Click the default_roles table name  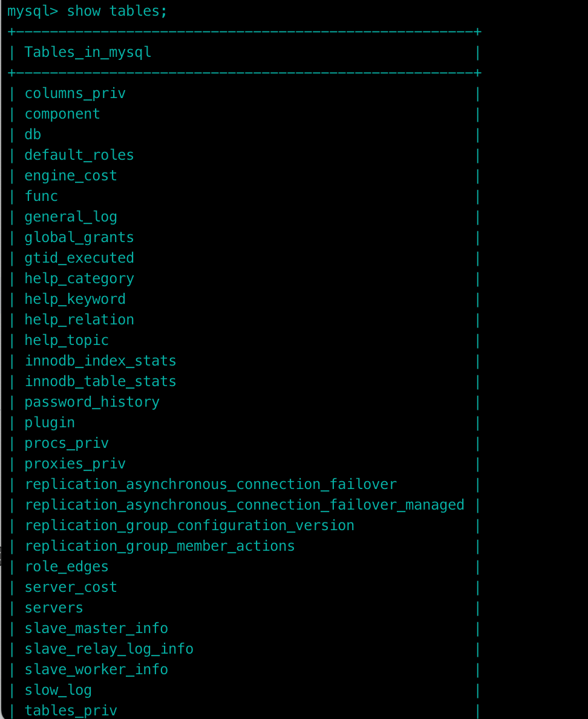click(x=79, y=155)
